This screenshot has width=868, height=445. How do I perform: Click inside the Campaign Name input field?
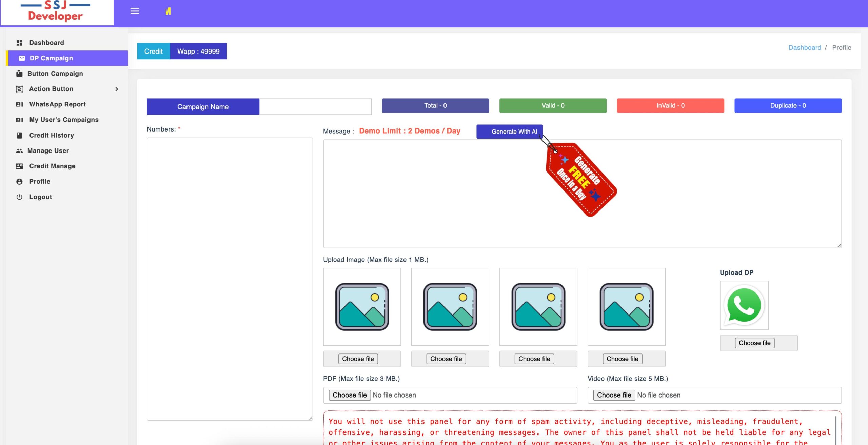[x=315, y=106]
